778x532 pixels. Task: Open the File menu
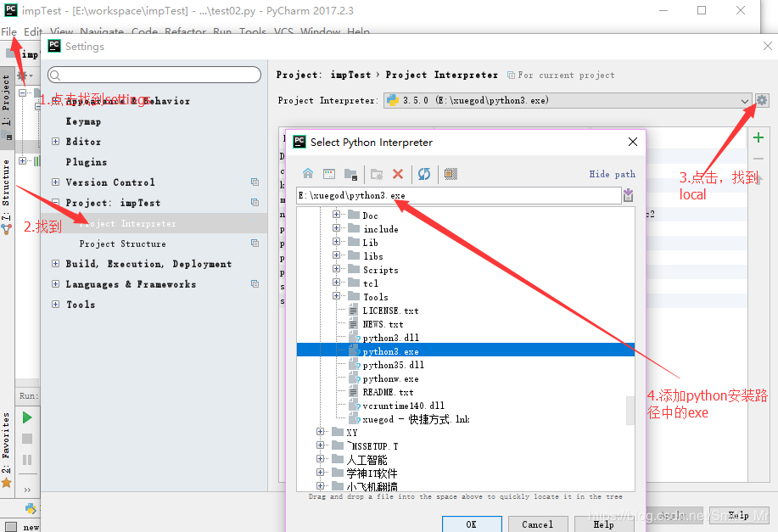click(9, 31)
